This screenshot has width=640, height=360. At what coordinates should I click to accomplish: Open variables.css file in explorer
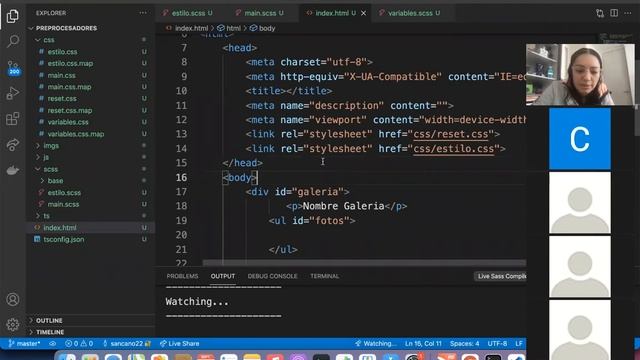(68, 122)
